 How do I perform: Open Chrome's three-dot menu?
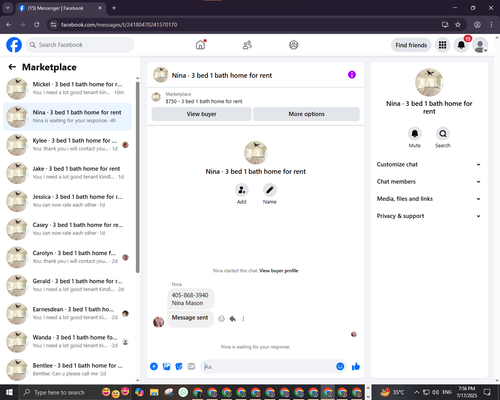[x=491, y=25]
